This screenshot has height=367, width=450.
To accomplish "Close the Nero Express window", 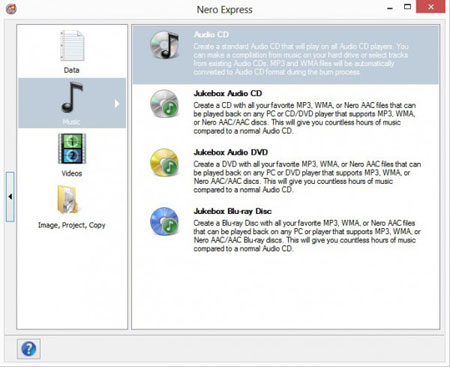I will [x=431, y=7].
